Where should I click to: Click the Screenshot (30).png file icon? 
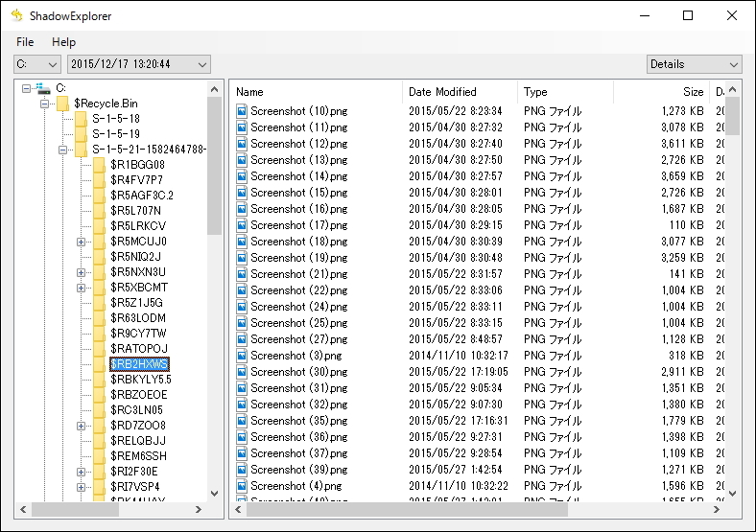(242, 372)
